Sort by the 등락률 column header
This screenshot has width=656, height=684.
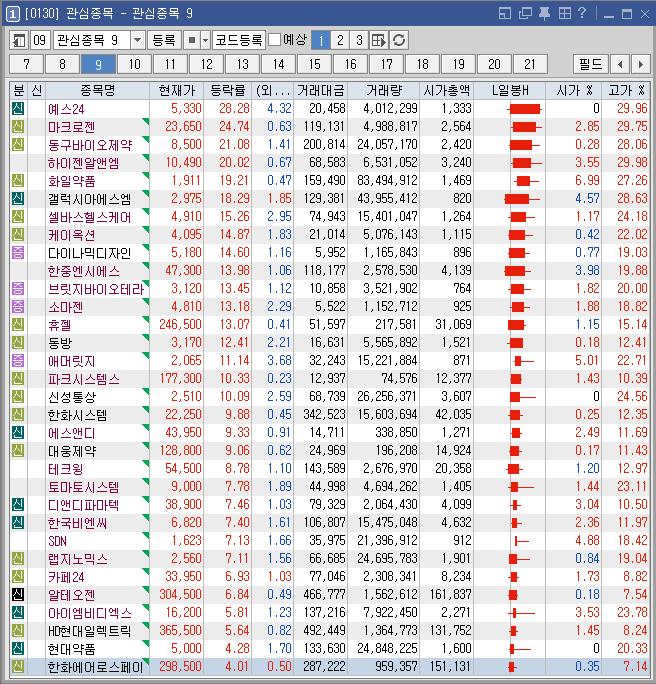pos(228,91)
